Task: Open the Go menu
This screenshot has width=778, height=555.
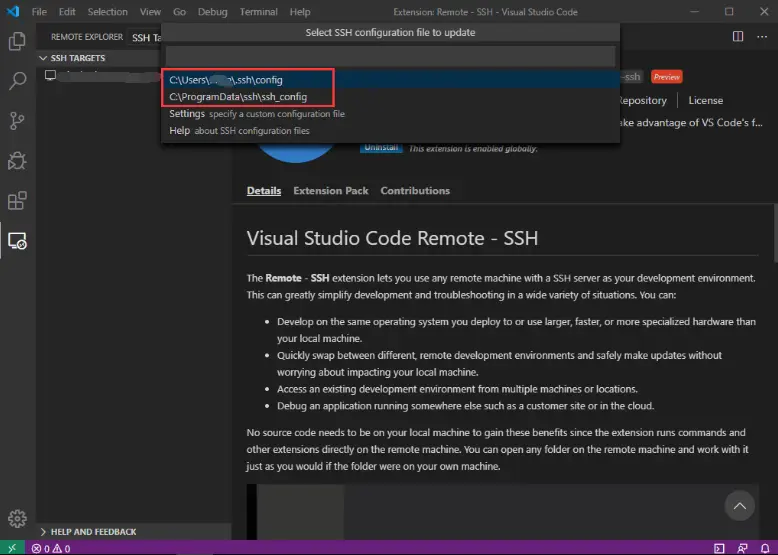Action: coord(180,12)
